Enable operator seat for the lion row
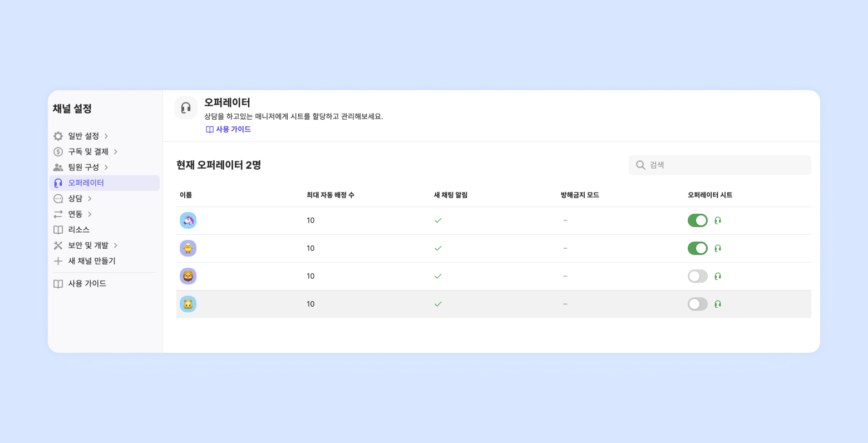The height and width of the screenshot is (443, 868). (697, 276)
